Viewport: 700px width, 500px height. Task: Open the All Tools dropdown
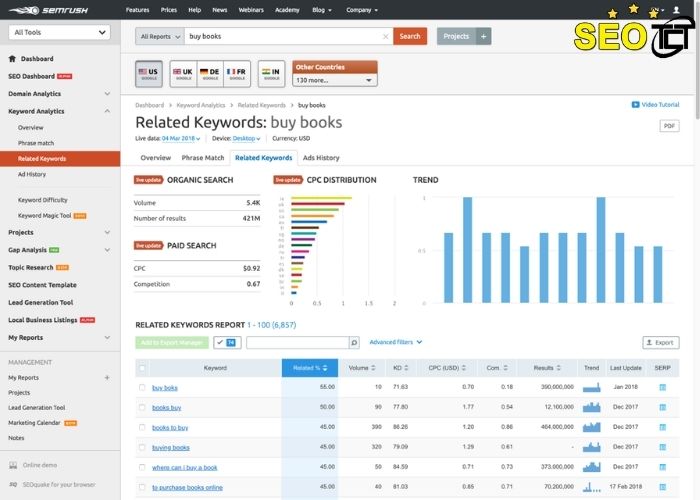click(59, 32)
